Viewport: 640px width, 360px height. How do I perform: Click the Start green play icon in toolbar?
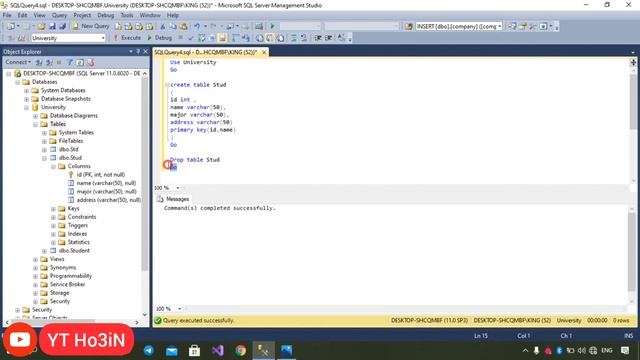pos(272,27)
